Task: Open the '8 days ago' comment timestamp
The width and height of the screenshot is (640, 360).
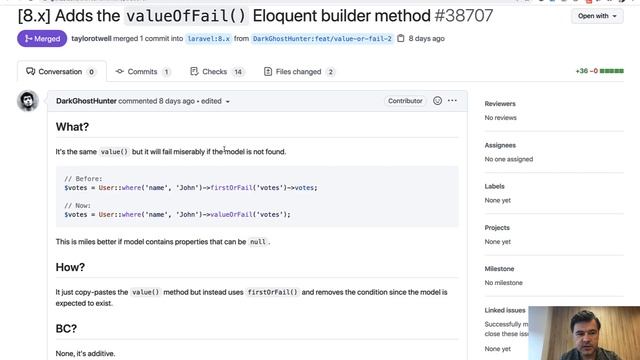Action: 177,101
